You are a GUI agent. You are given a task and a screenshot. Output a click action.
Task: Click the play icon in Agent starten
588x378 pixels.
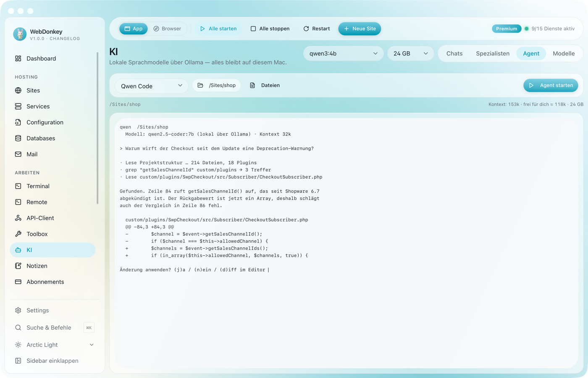pyautogui.click(x=531, y=85)
